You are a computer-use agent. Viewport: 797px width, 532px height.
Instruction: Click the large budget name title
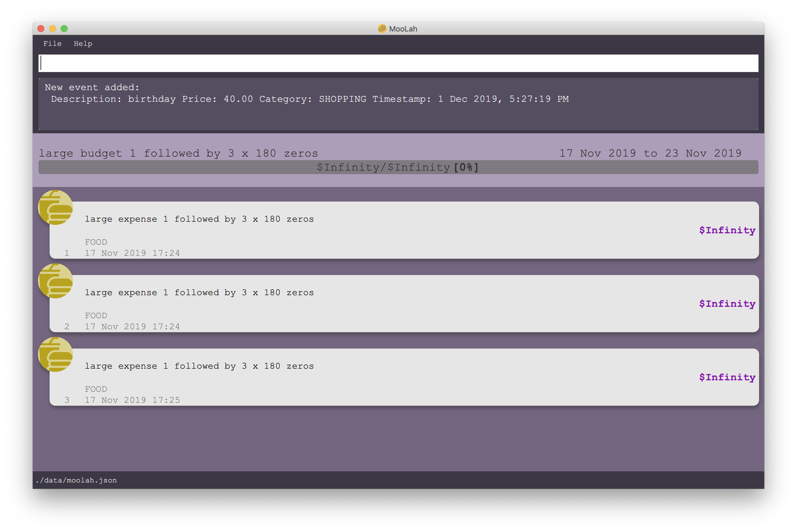[x=179, y=153]
